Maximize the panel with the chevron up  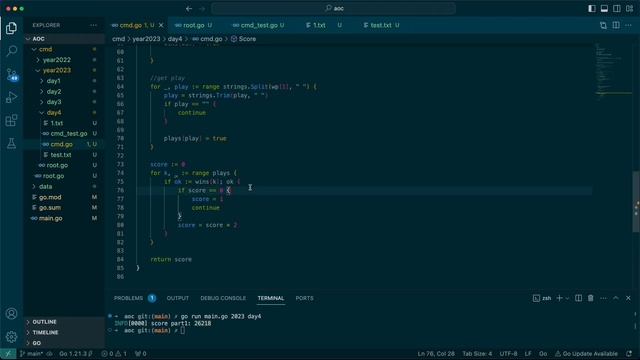[616, 298]
